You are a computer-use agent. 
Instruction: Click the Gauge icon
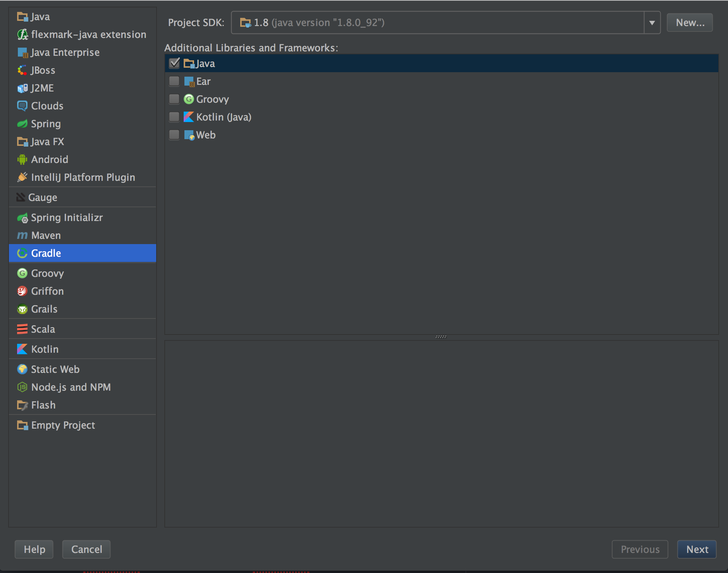[21, 198]
